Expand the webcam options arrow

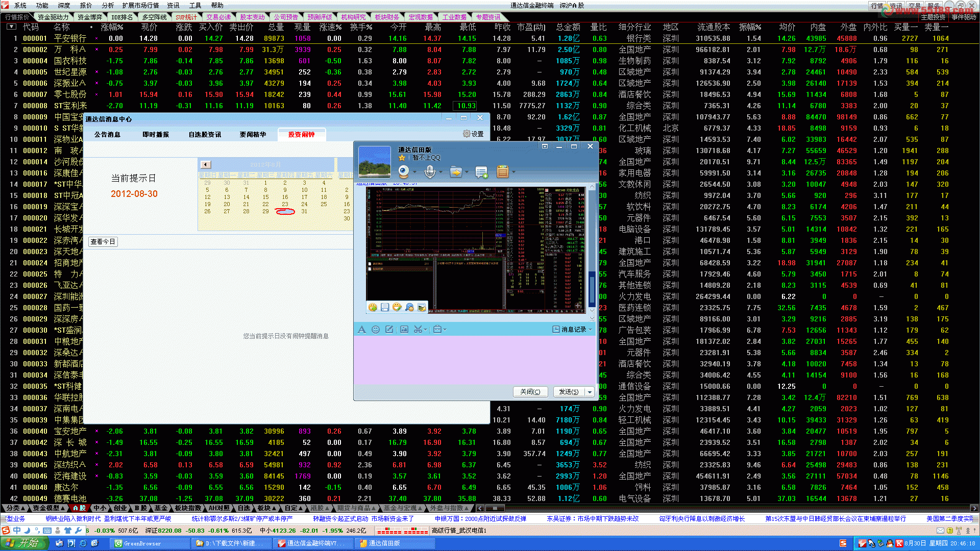coord(414,172)
